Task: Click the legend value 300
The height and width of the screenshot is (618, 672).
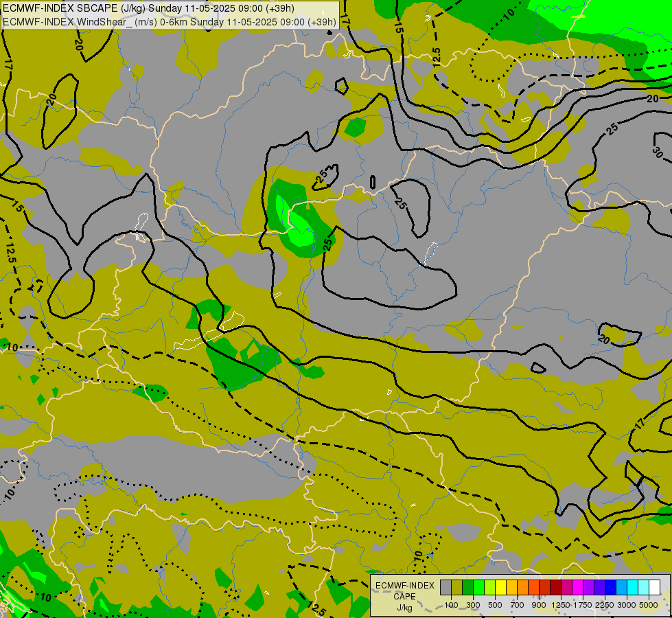Action: [x=473, y=605]
